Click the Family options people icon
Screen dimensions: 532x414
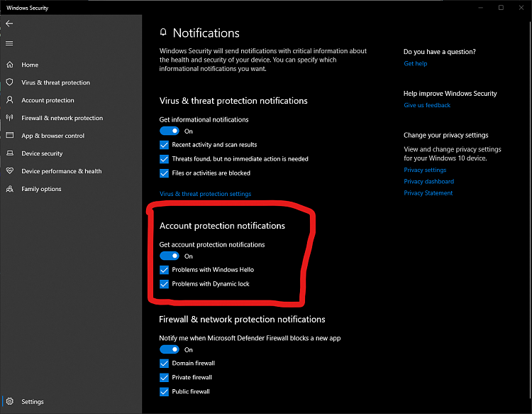tap(10, 188)
